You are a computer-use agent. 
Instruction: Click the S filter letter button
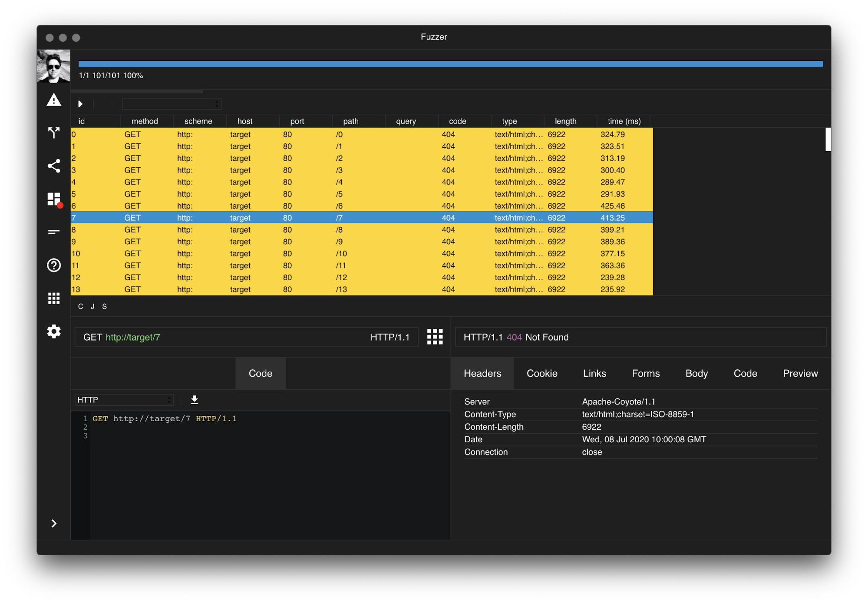click(x=105, y=306)
